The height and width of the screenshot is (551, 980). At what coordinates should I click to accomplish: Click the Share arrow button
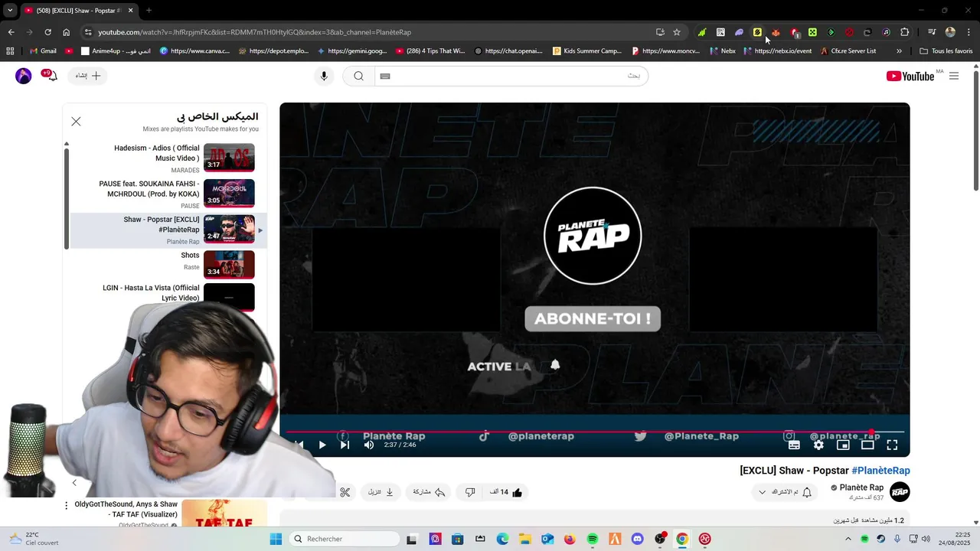(430, 492)
